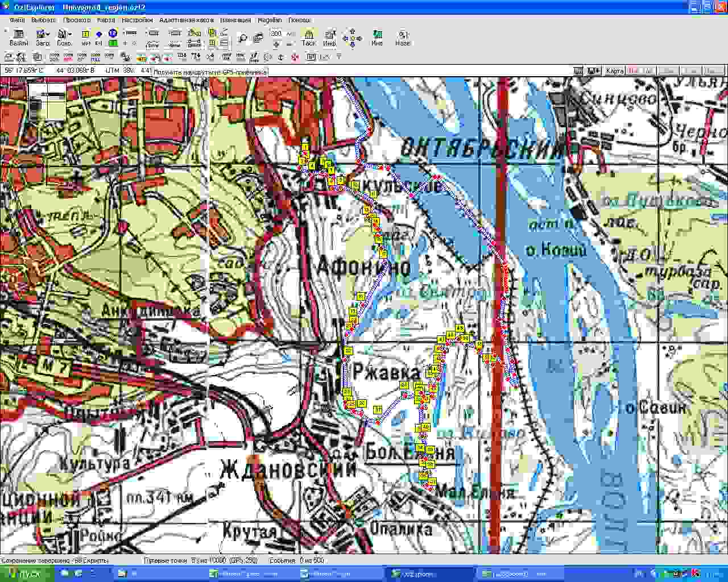Click the Карта button above the map
728x582 pixels.
(614, 71)
